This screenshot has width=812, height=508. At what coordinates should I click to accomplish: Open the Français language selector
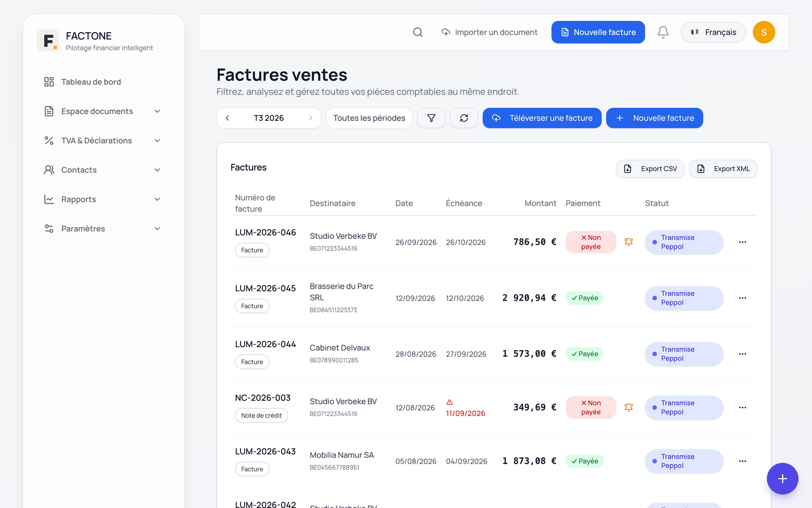[x=713, y=32]
